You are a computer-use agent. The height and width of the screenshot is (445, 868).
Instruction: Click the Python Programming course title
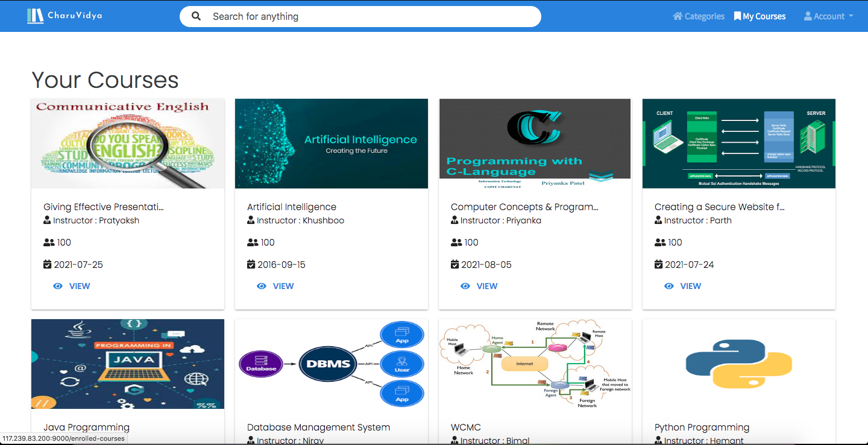click(x=702, y=428)
